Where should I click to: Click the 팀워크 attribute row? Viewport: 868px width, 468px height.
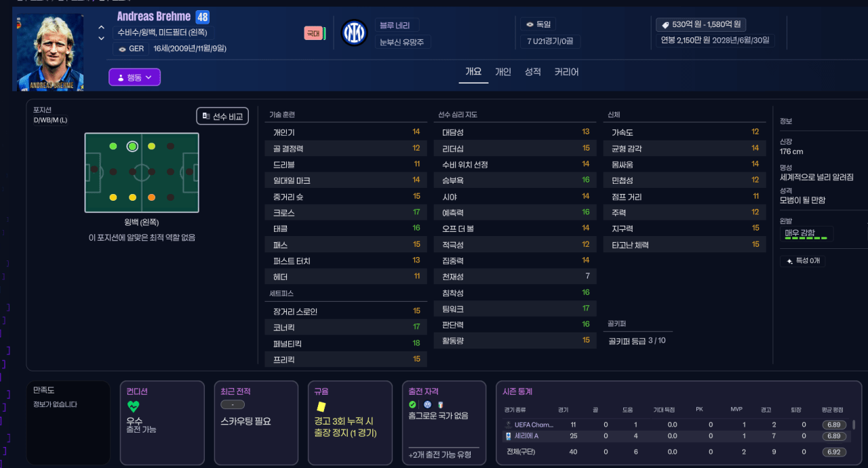tap(515, 309)
